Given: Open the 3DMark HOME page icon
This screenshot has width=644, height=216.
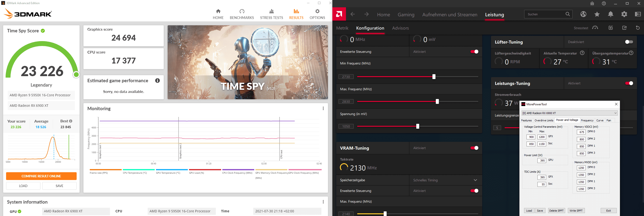Looking at the screenshot, I should click(218, 11).
